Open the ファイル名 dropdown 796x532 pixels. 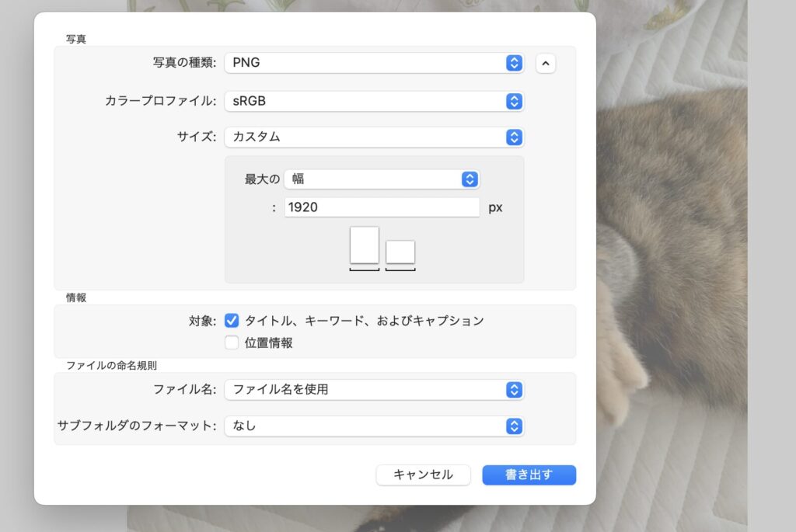click(374, 390)
